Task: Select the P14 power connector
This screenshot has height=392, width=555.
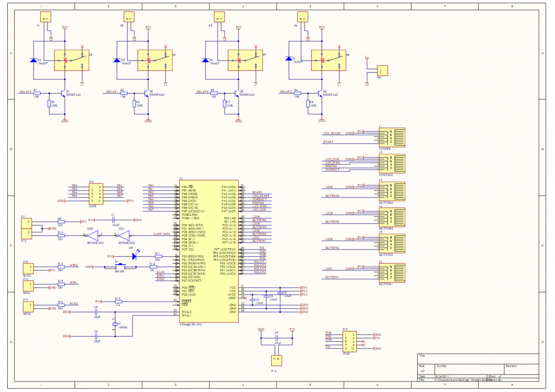Action: pyautogui.click(x=277, y=361)
